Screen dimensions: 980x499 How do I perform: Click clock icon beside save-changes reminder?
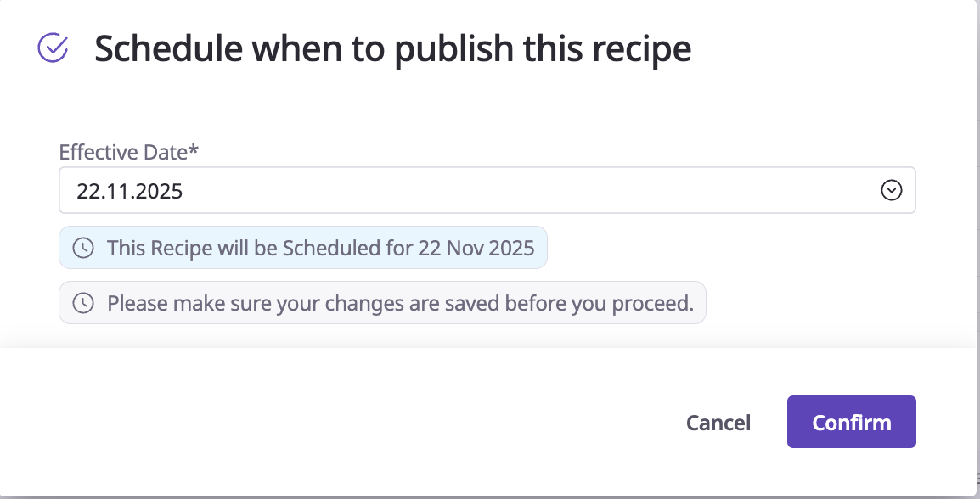(x=82, y=303)
